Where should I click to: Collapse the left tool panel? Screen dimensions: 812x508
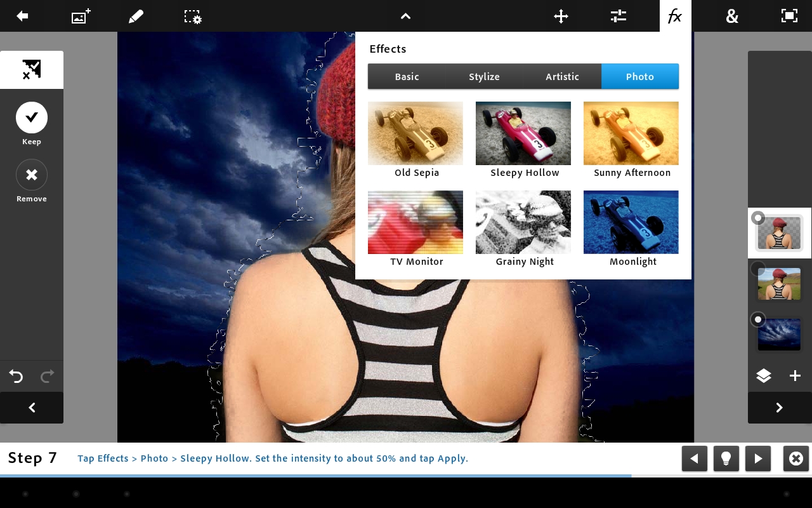pos(32,408)
